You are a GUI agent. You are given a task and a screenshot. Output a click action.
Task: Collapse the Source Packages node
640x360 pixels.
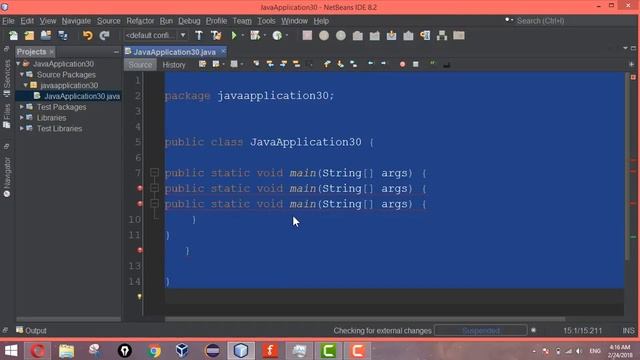pyautogui.click(x=22, y=75)
